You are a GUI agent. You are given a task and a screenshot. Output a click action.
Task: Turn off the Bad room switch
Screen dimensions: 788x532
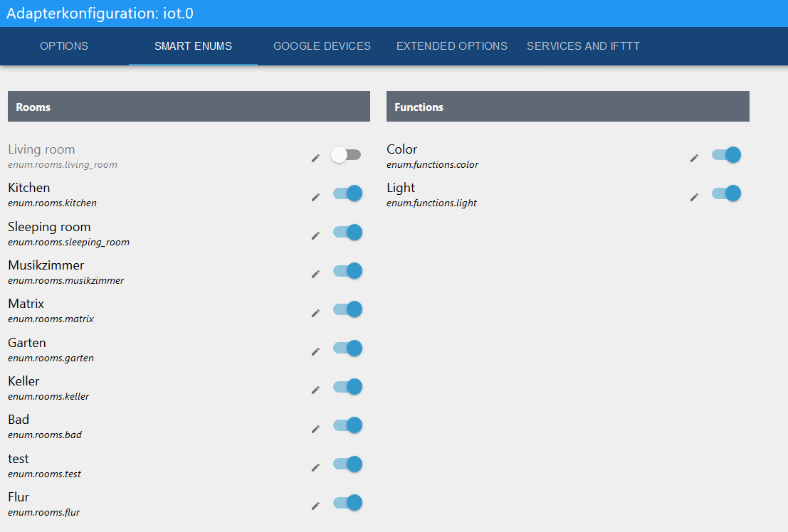pos(348,425)
